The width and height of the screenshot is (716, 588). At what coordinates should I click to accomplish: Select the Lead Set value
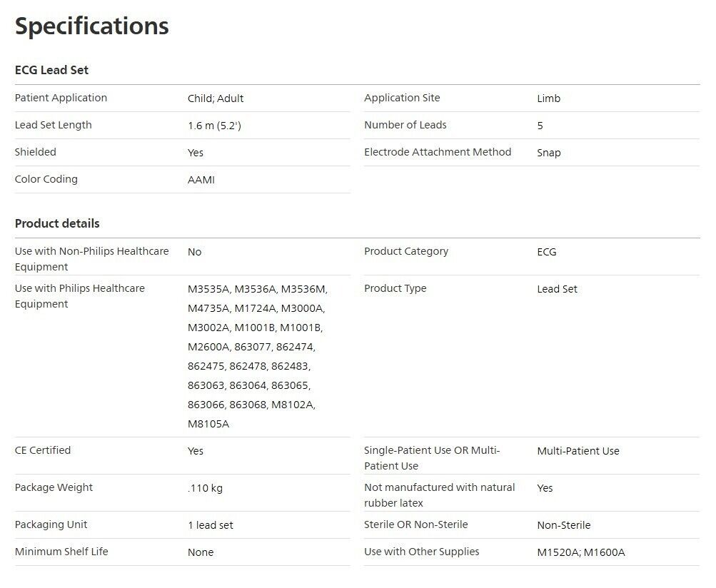pyautogui.click(x=557, y=288)
